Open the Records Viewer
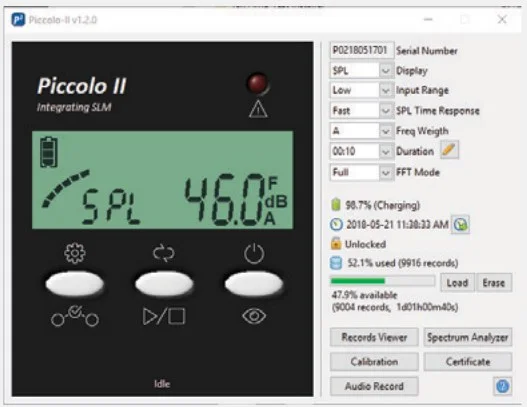Image resolution: width=527 pixels, height=407 pixels. (374, 337)
